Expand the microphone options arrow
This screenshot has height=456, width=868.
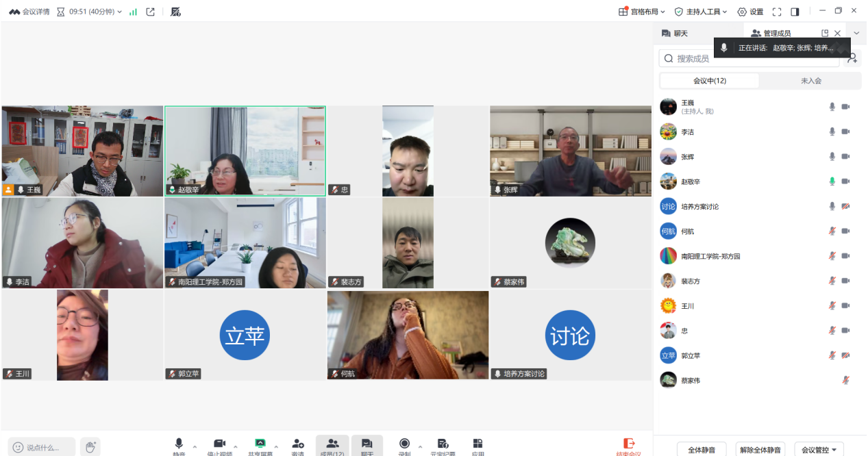click(195, 446)
